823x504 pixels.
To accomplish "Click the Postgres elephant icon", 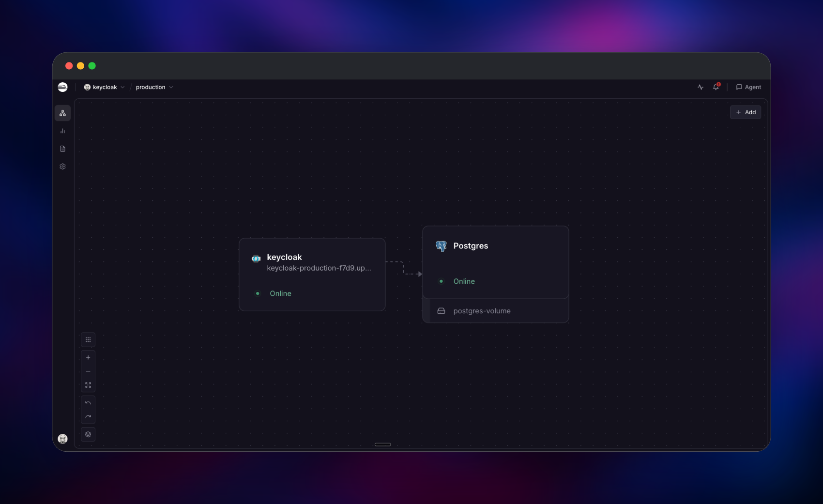I will tap(441, 246).
